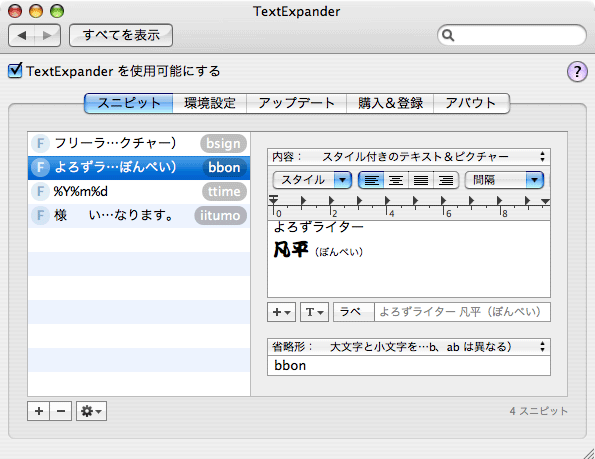Click the ttime abbreviation badge

click(x=224, y=192)
